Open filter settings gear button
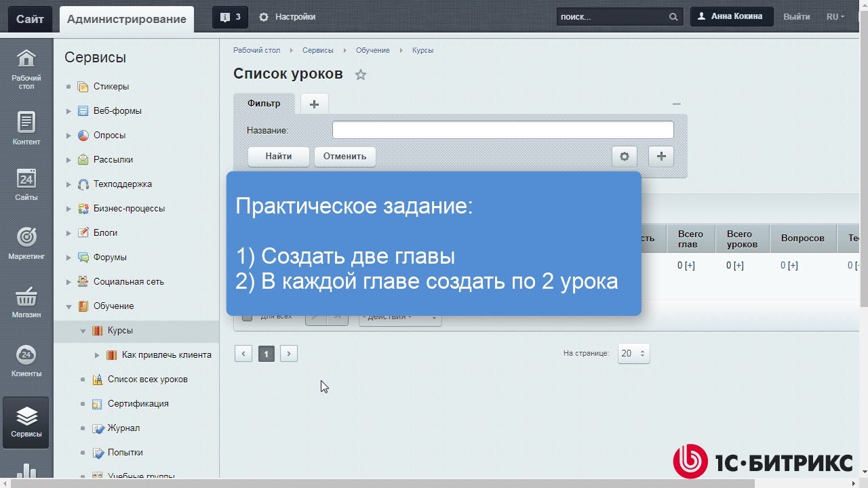 [625, 157]
